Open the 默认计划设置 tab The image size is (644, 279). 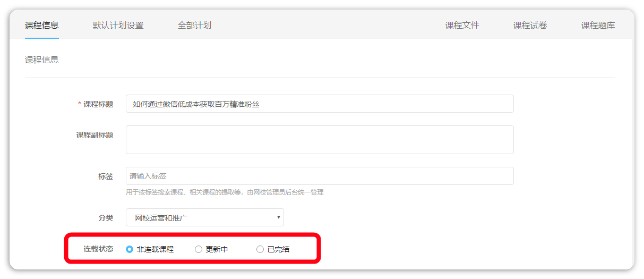pyautogui.click(x=118, y=25)
